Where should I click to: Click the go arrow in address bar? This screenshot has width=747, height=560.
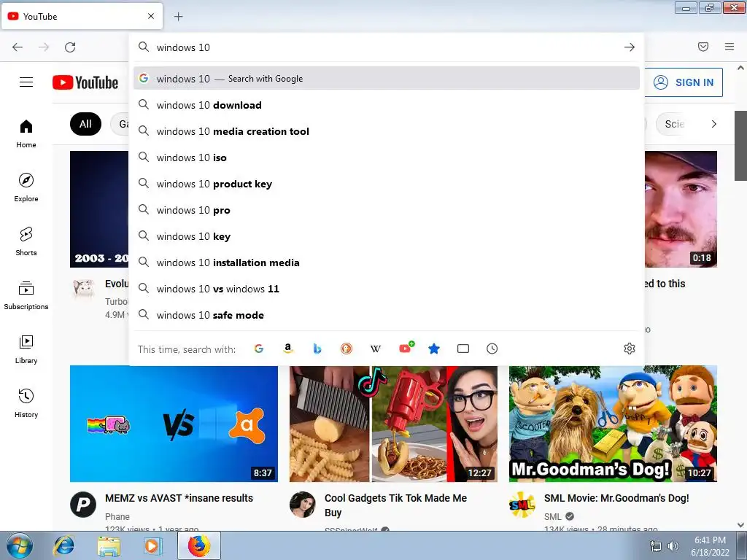tap(630, 47)
